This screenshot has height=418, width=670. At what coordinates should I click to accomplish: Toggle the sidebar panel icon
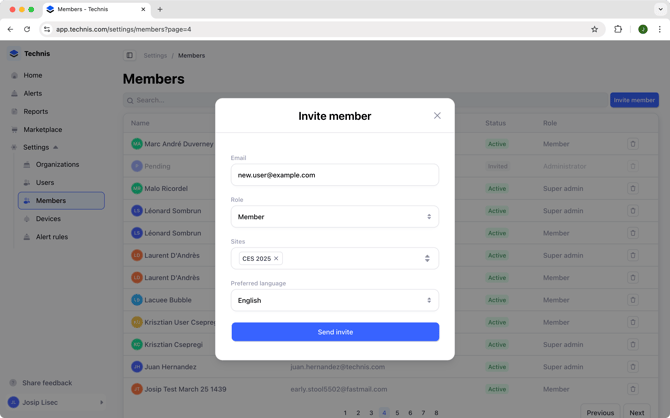pyautogui.click(x=130, y=56)
